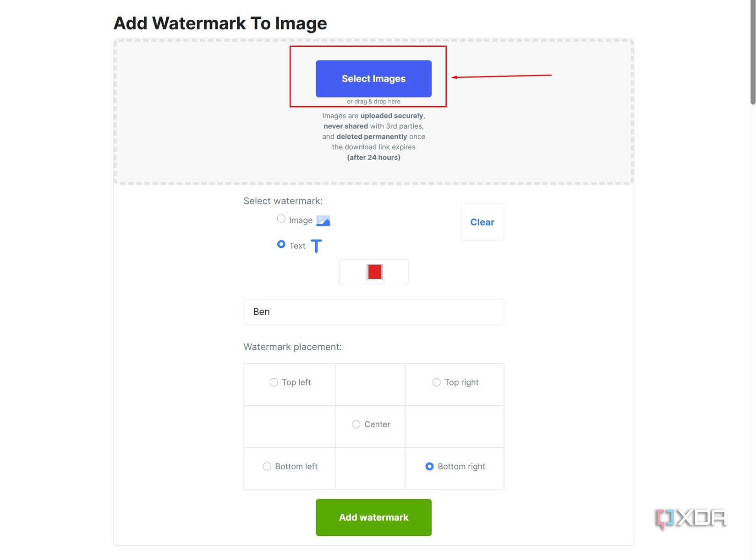Click the watermark text field containing Ben
The image size is (756, 560).
pos(373,312)
